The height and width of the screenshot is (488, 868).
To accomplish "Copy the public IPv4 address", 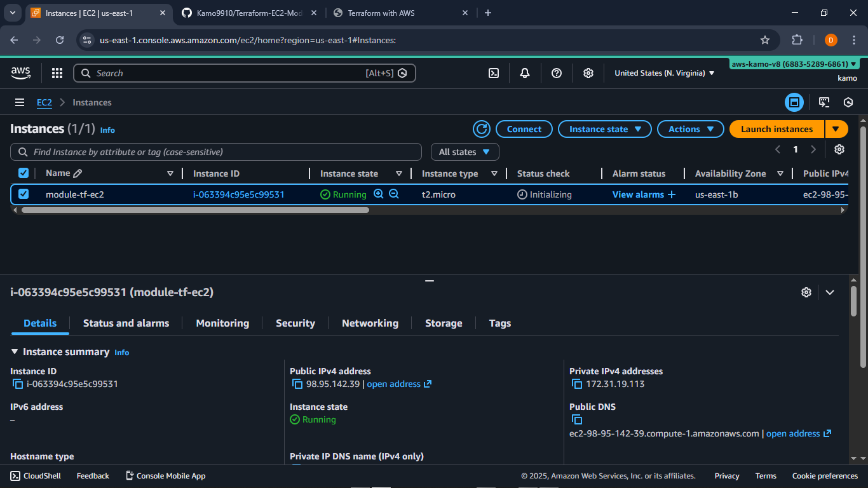I will click(297, 384).
